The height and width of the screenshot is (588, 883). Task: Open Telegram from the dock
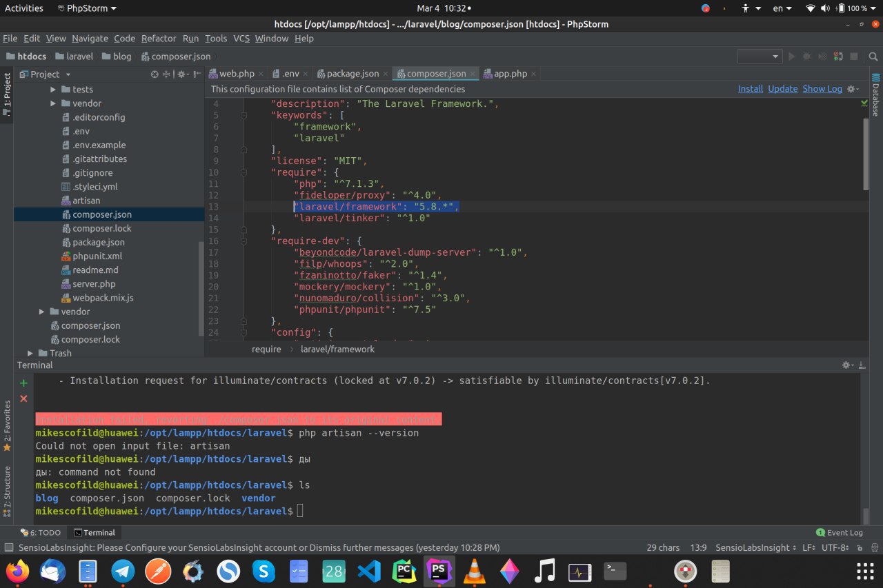click(123, 571)
